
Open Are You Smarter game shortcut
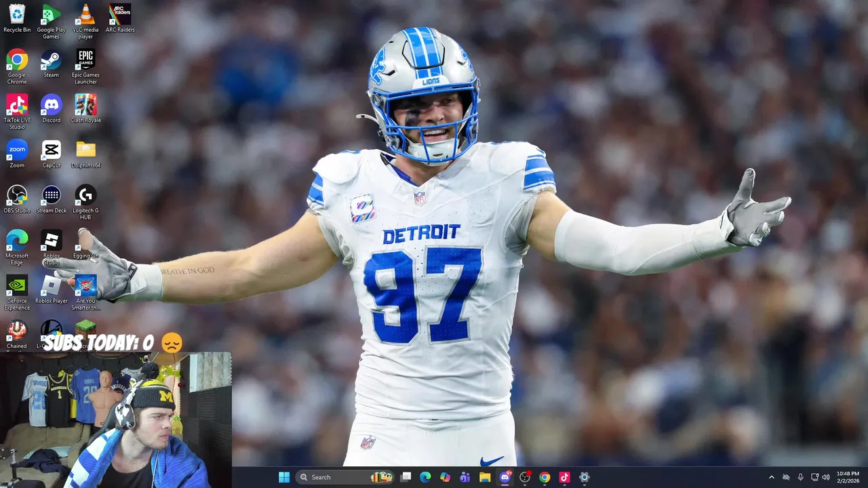(x=85, y=293)
